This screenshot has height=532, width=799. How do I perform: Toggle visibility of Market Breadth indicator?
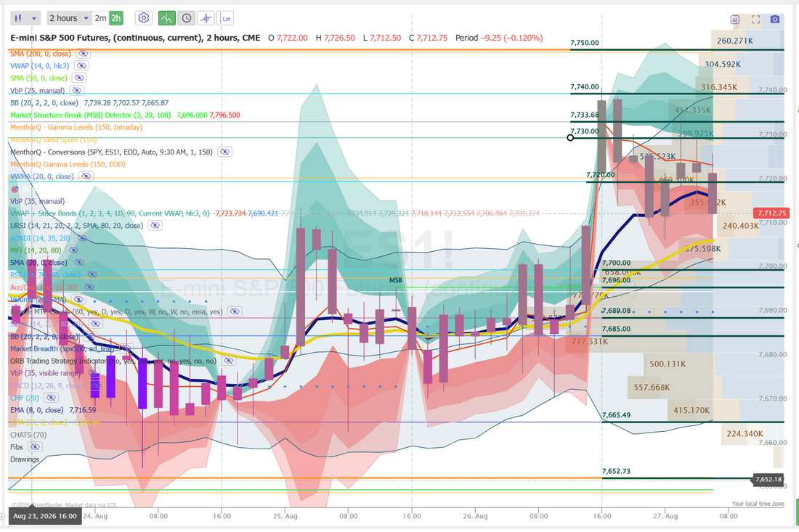[x=125, y=348]
